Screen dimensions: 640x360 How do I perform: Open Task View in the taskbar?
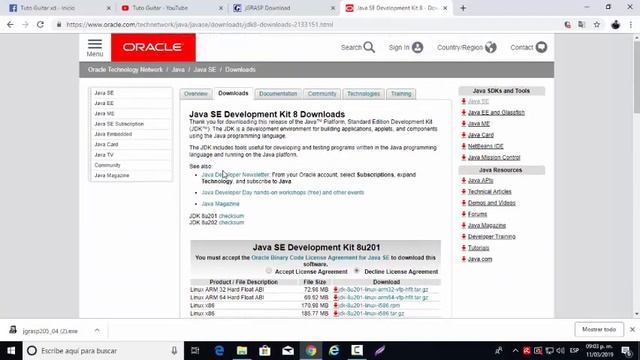tap(195, 351)
